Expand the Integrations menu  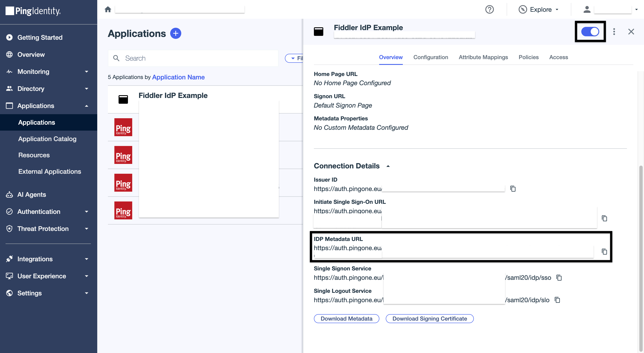tap(87, 259)
